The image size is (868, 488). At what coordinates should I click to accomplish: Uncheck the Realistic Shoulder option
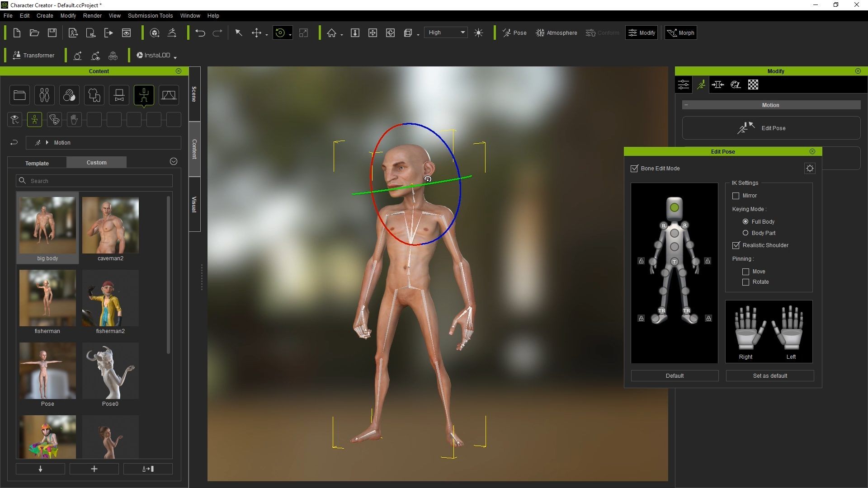(x=736, y=245)
